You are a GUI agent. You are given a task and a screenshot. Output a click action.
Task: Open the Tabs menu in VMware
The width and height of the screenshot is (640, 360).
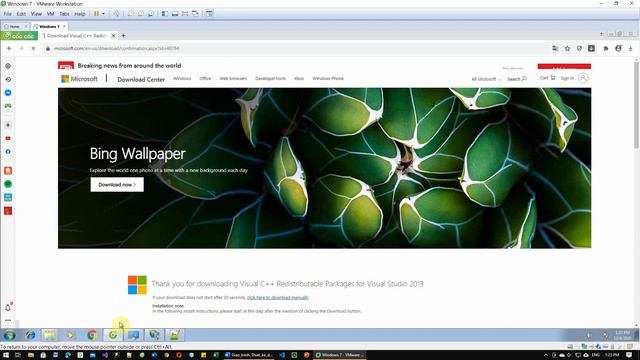pyautogui.click(x=64, y=13)
